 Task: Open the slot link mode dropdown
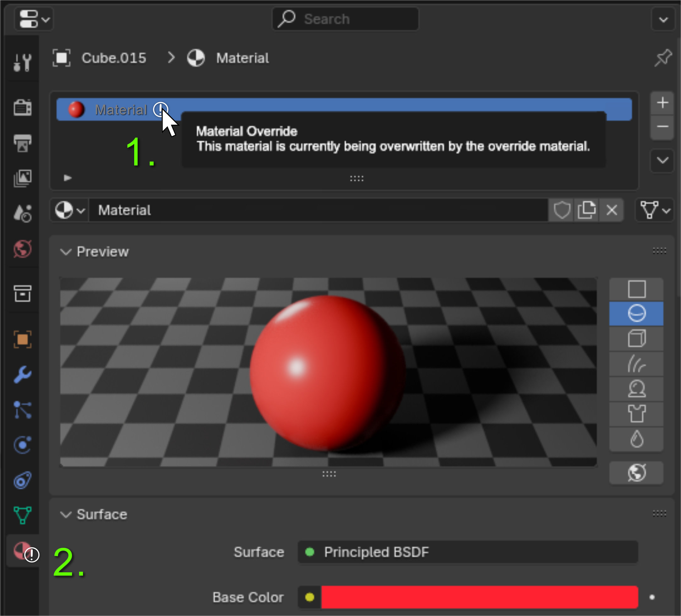(655, 210)
